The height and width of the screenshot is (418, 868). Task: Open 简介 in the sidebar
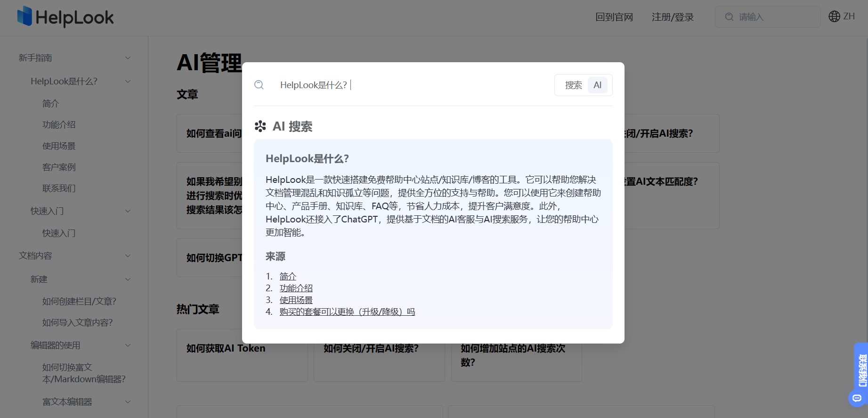(51, 103)
